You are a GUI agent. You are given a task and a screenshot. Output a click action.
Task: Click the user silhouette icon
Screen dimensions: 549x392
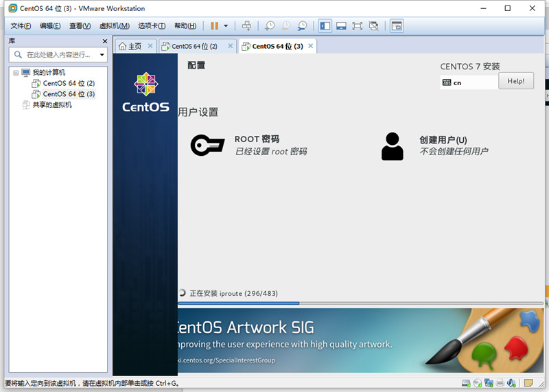click(x=392, y=146)
